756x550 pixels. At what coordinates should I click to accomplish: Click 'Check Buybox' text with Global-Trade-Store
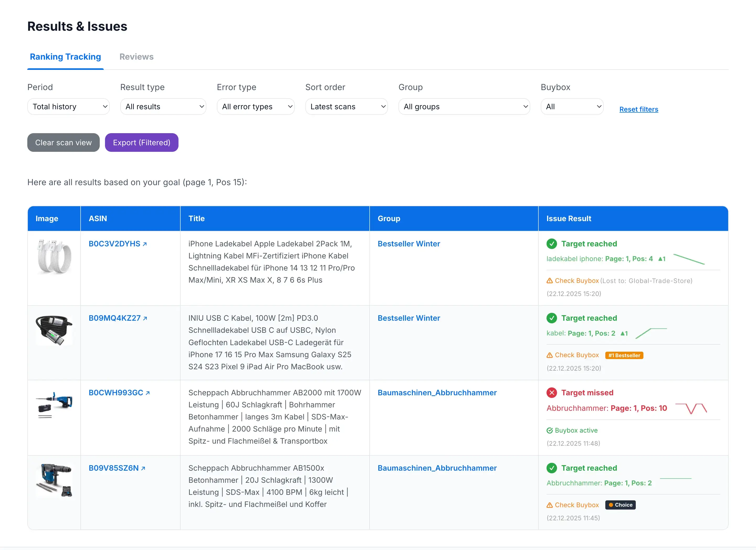coord(577,281)
